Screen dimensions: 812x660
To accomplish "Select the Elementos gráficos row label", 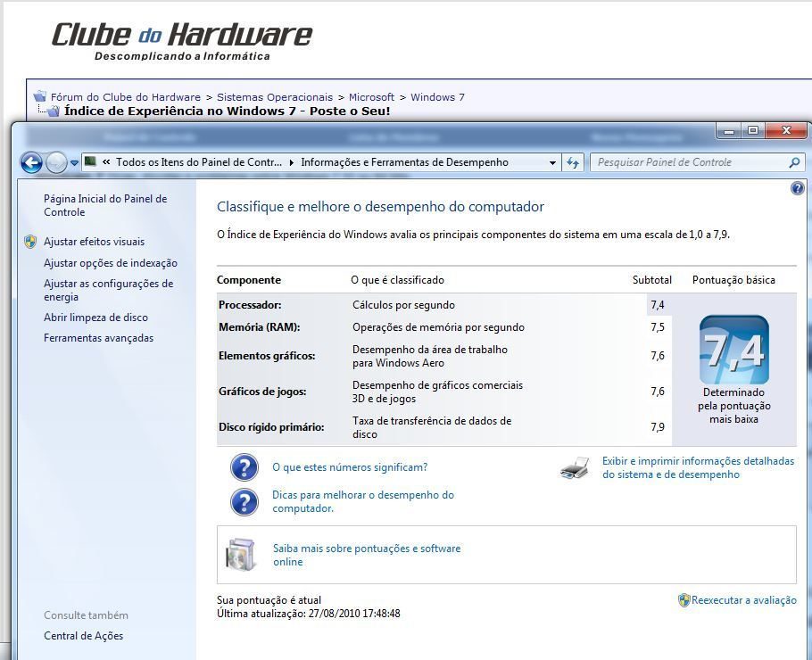I will click(267, 356).
